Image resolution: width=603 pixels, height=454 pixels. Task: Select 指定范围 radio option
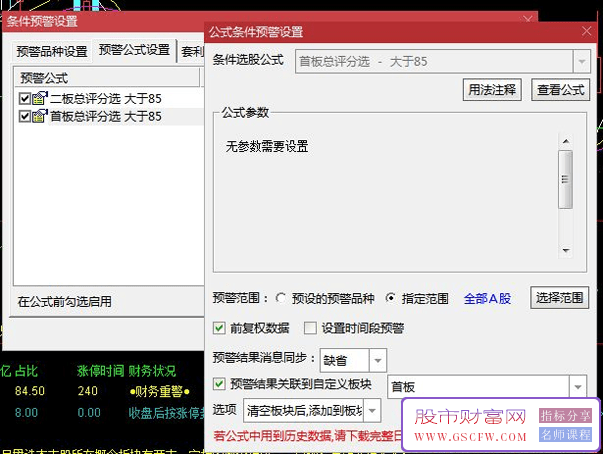click(391, 298)
